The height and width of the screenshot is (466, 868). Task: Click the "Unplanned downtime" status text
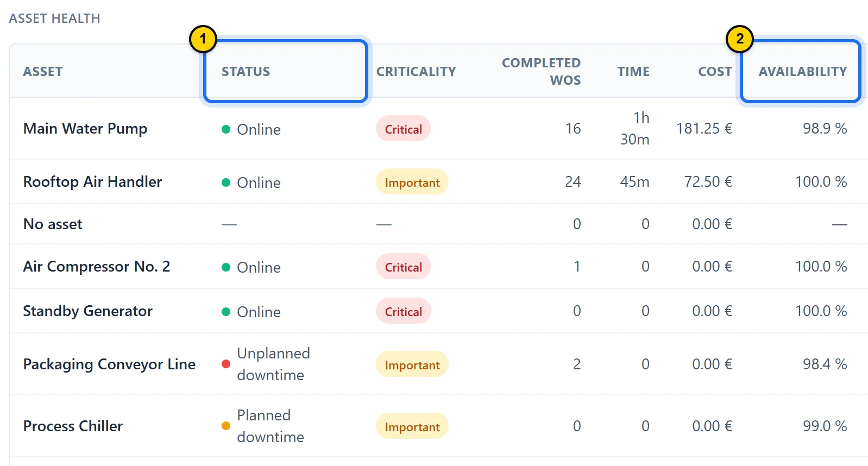[273, 364]
